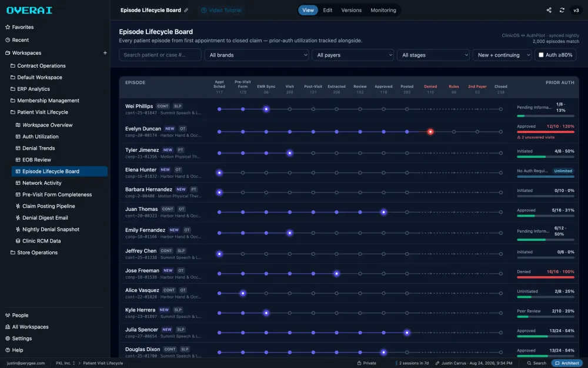The width and height of the screenshot is (588, 368).
Task: Click the v3 version button
Action: [576, 10]
